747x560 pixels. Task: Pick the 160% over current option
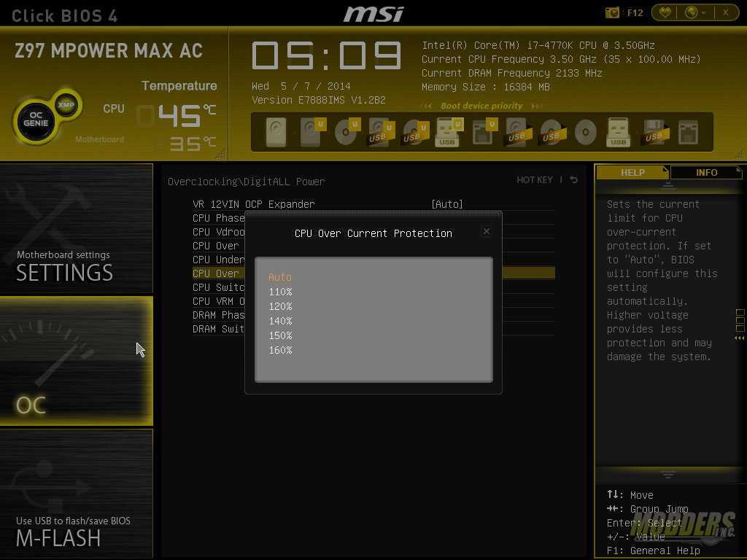coord(280,350)
